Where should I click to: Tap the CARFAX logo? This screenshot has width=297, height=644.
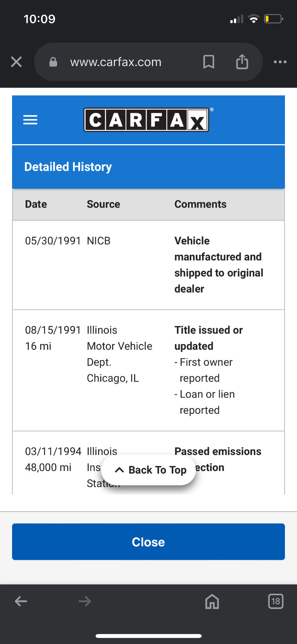[x=146, y=120]
